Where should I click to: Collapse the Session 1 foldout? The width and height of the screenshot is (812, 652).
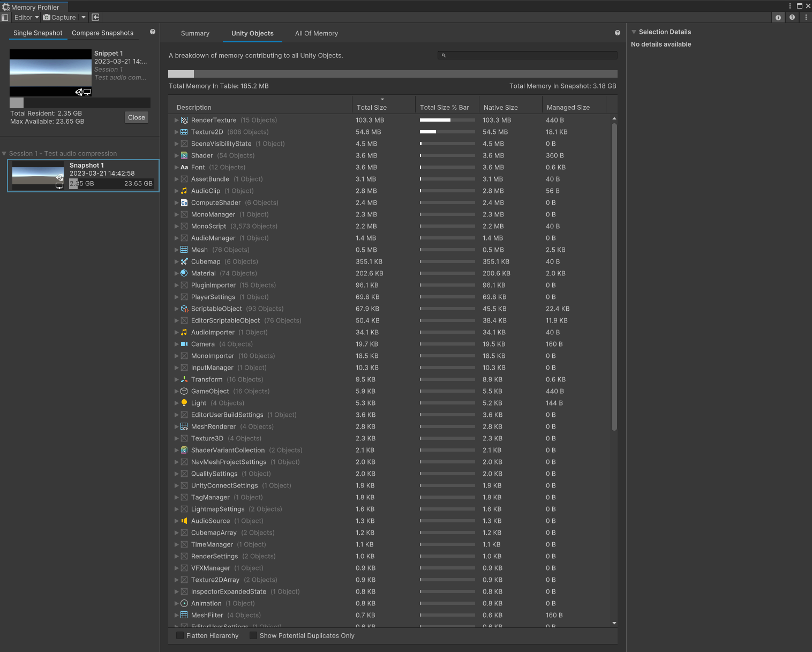tap(4, 154)
